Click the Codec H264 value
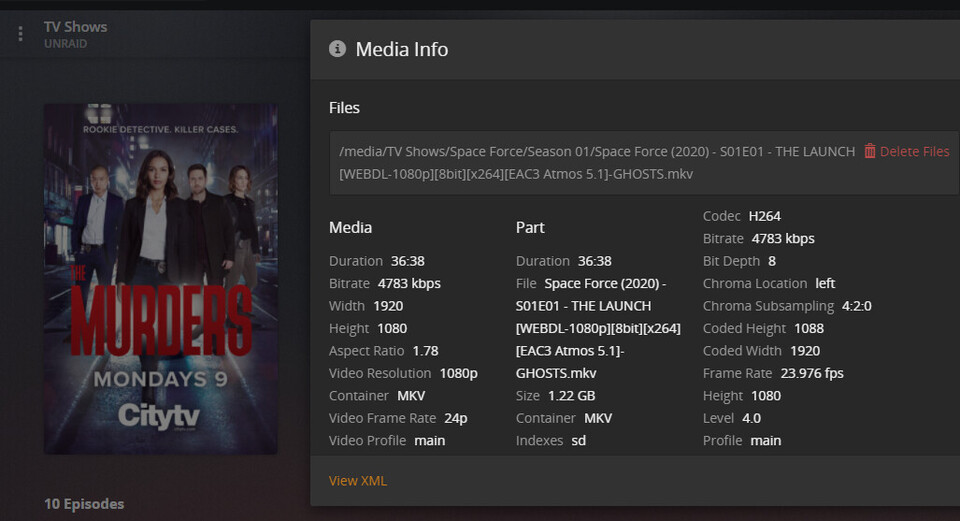Screen dimensions: 960x521 click(x=764, y=216)
